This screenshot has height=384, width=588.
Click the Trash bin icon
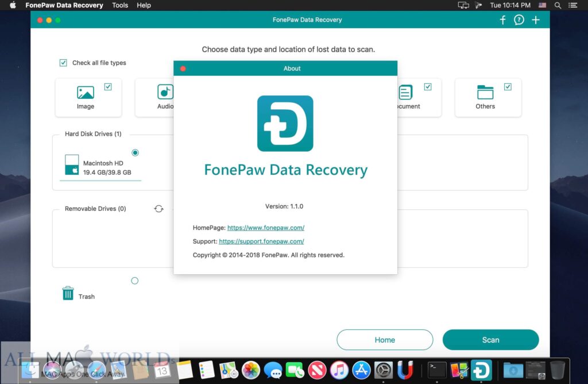(x=68, y=293)
